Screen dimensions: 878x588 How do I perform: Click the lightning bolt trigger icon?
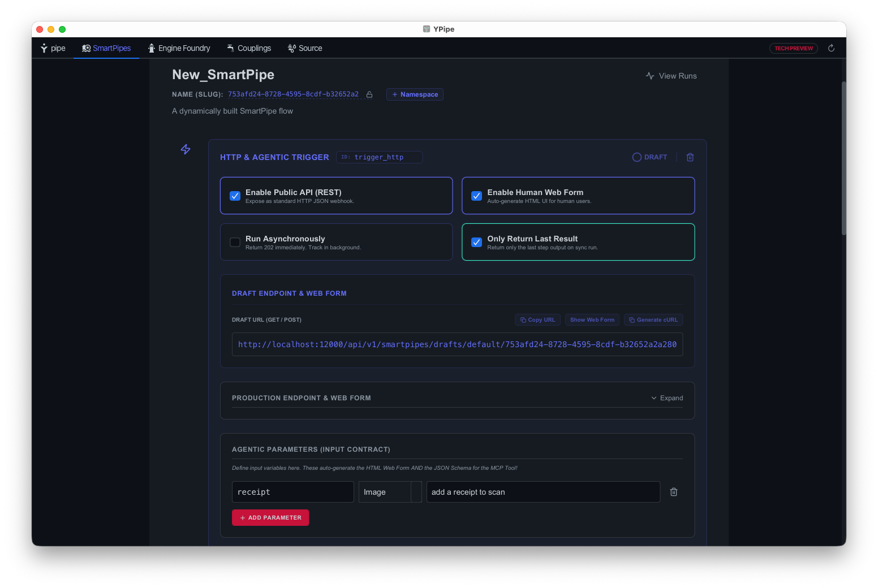[186, 149]
